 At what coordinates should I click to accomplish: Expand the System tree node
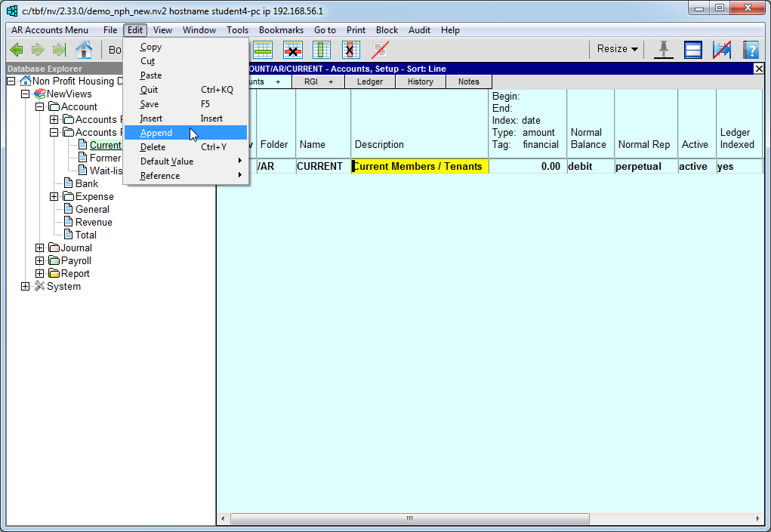tap(26, 286)
